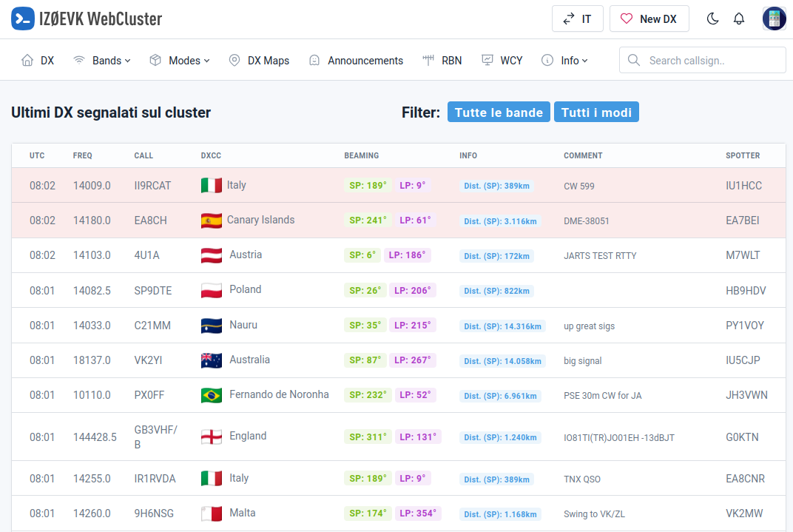Click the map pin icon for DX Maps

pos(234,61)
